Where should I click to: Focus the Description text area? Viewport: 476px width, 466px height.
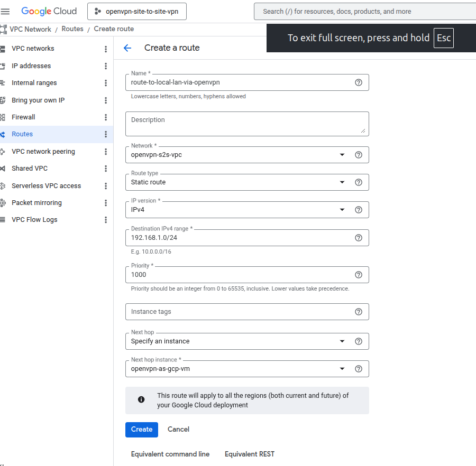pyautogui.click(x=247, y=124)
